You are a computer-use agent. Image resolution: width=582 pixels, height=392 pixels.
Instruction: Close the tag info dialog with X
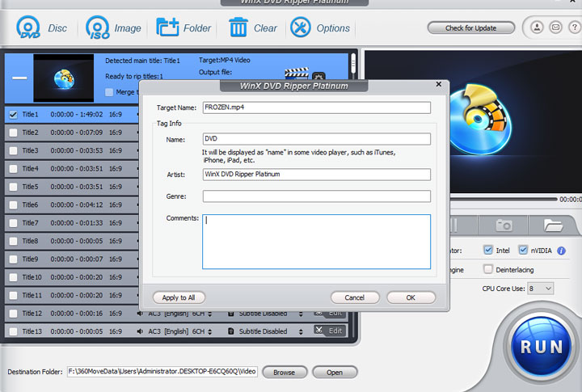(x=438, y=84)
